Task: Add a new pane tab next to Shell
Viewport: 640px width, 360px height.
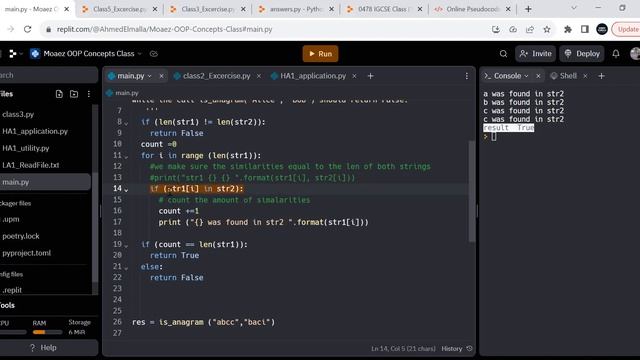Action: (601, 76)
